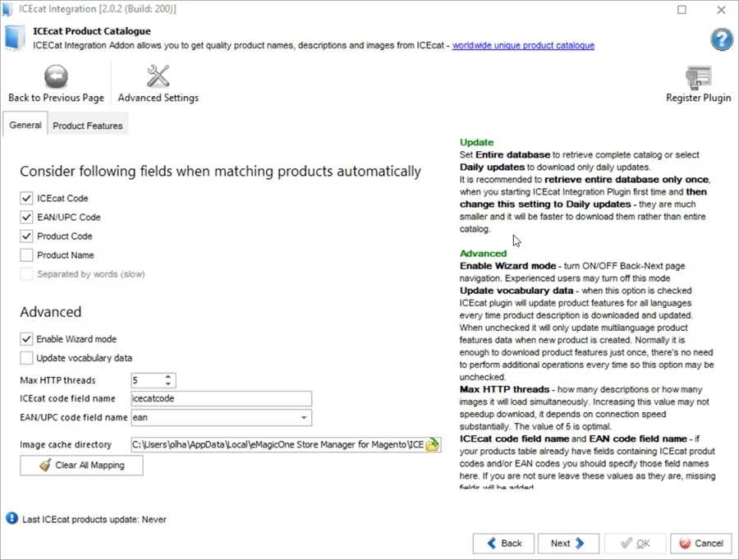Image resolution: width=739 pixels, height=560 pixels.
Task: Uncheck the Product Code checkbox
Action: click(26, 236)
